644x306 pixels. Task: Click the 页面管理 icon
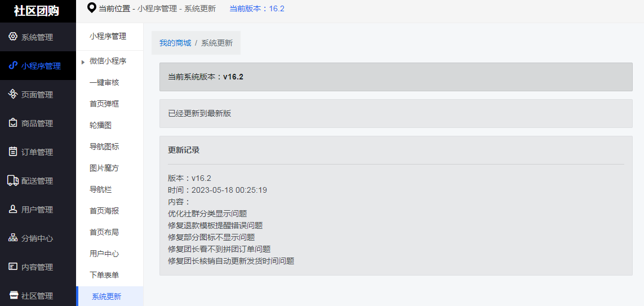click(x=13, y=94)
